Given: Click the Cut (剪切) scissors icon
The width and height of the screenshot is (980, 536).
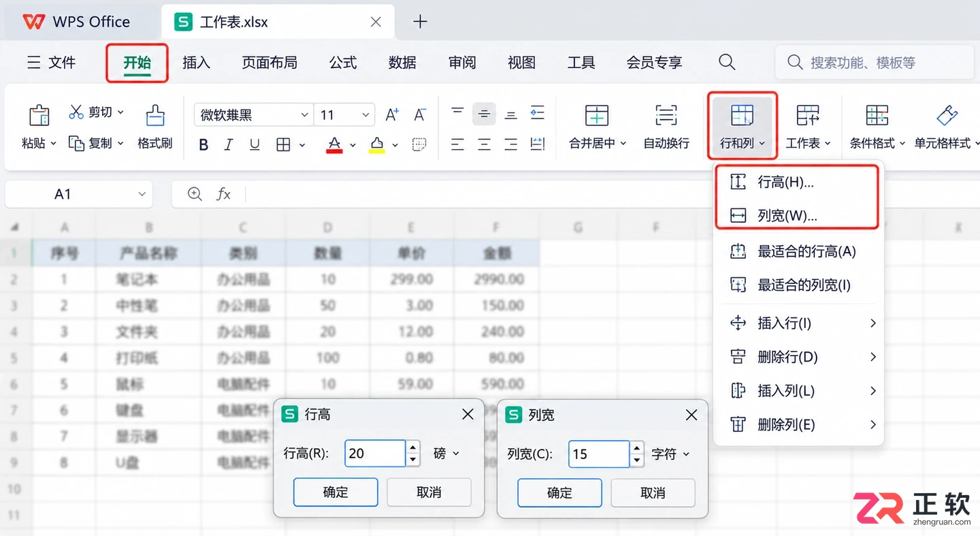Looking at the screenshot, I should coord(76,112).
